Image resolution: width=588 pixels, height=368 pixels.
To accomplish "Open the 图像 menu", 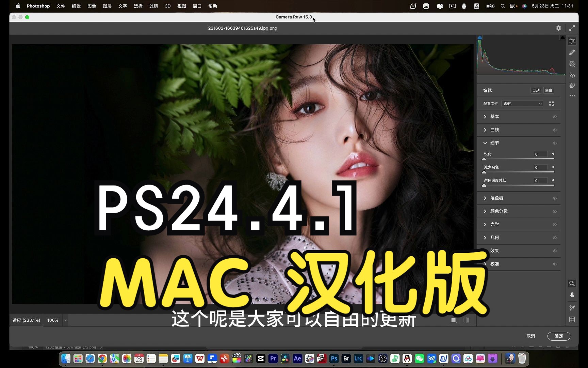I will coord(92,6).
